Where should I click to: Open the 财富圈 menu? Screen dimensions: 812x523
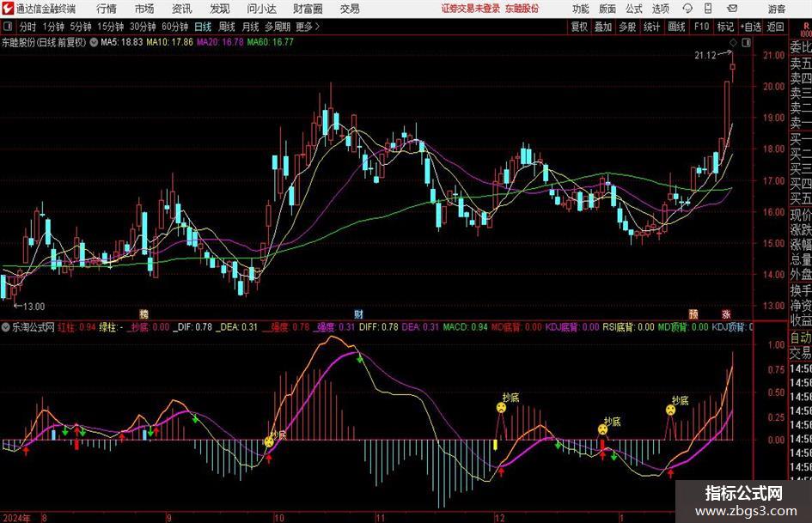click(x=308, y=9)
